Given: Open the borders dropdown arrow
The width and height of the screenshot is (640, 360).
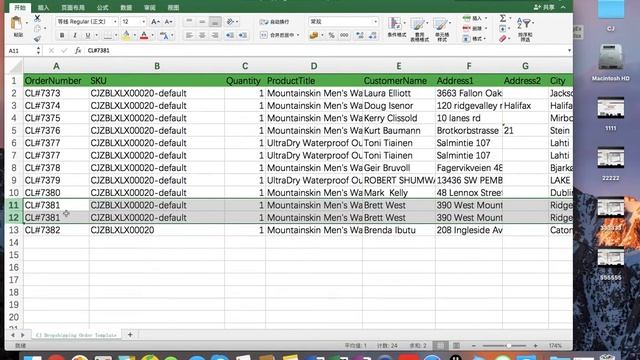Looking at the screenshot, I should [x=116, y=36].
